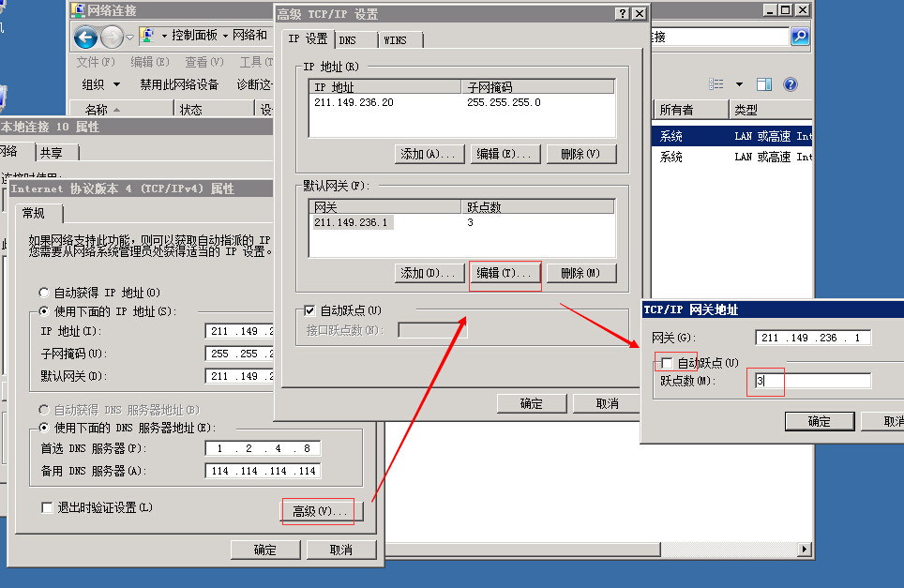Expand the view options dropdown arrow
Viewport: 904px width, 588px height.
coord(739,84)
